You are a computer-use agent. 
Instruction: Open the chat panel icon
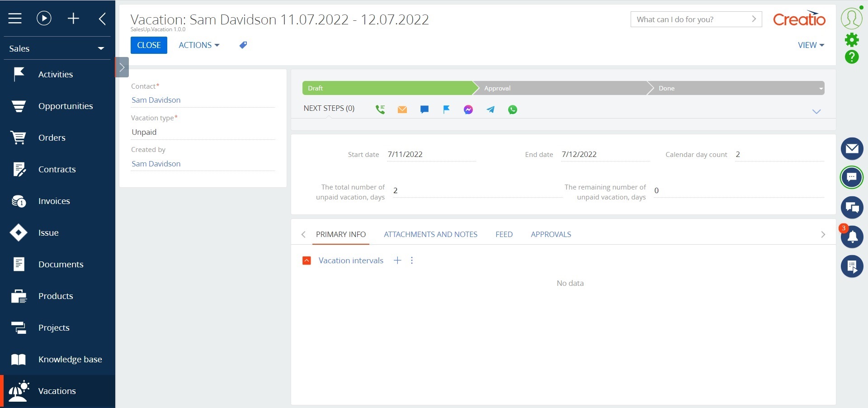tap(852, 177)
